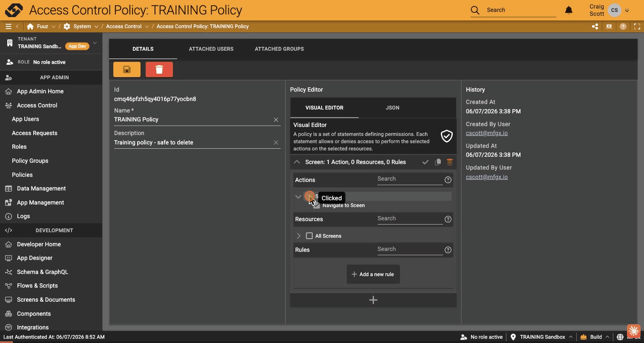
Task: Duplicate the Screen statement with copy icon
Action: (x=437, y=162)
